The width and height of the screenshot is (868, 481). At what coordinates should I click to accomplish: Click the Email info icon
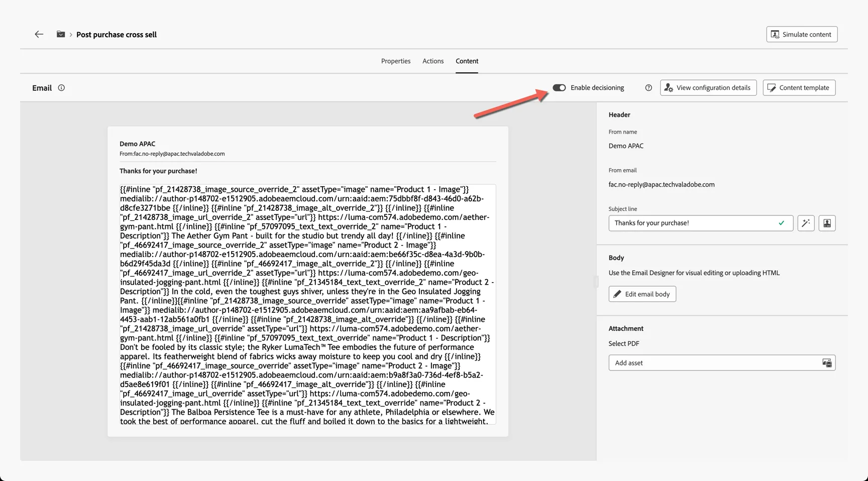point(61,88)
